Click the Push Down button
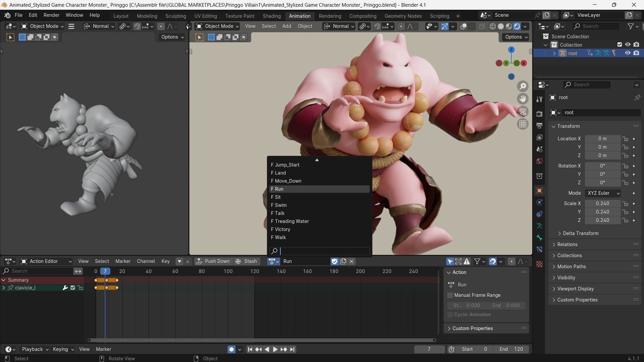Image resolution: width=644 pixels, height=362 pixels. tap(213, 261)
